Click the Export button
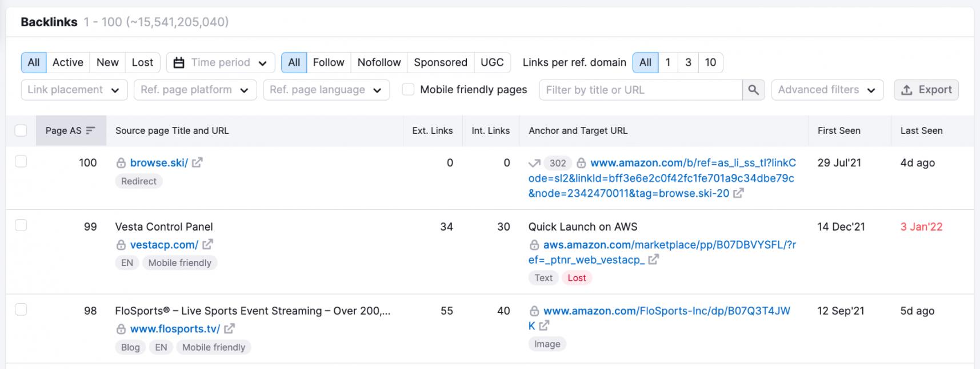The height and width of the screenshot is (369, 980). 926,90
